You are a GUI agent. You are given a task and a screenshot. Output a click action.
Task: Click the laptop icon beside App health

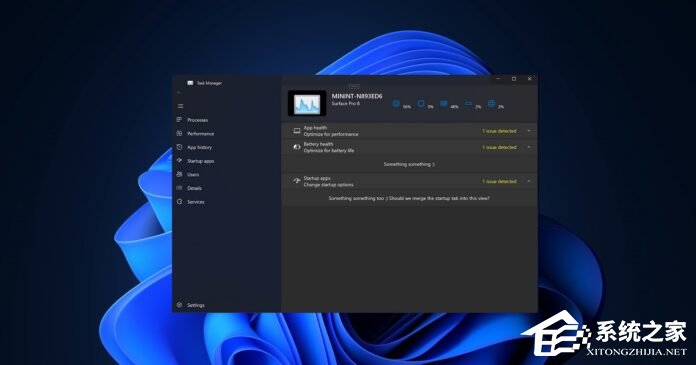click(x=297, y=131)
